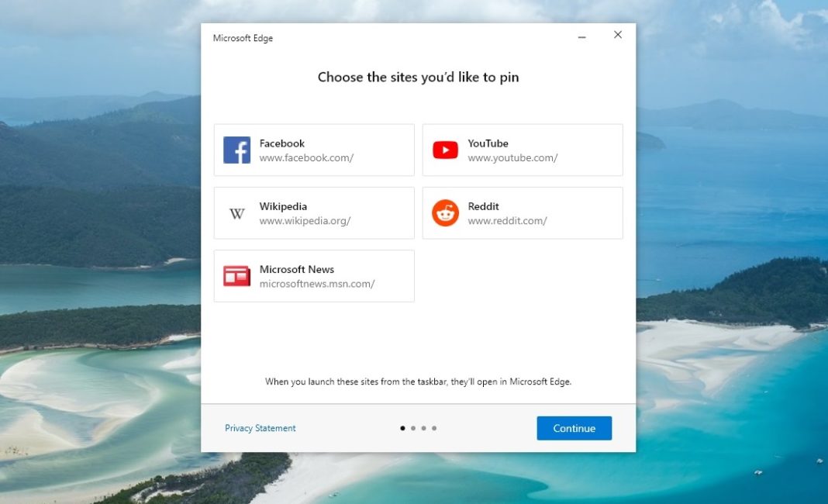Minimize the Microsoft Edge dialog
Image resolution: width=828 pixels, height=504 pixels.
pos(581,35)
